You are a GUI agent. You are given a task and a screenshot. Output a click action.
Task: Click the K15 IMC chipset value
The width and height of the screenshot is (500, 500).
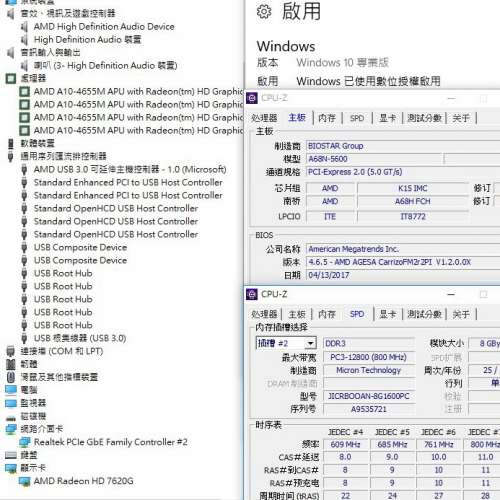pyautogui.click(x=413, y=188)
